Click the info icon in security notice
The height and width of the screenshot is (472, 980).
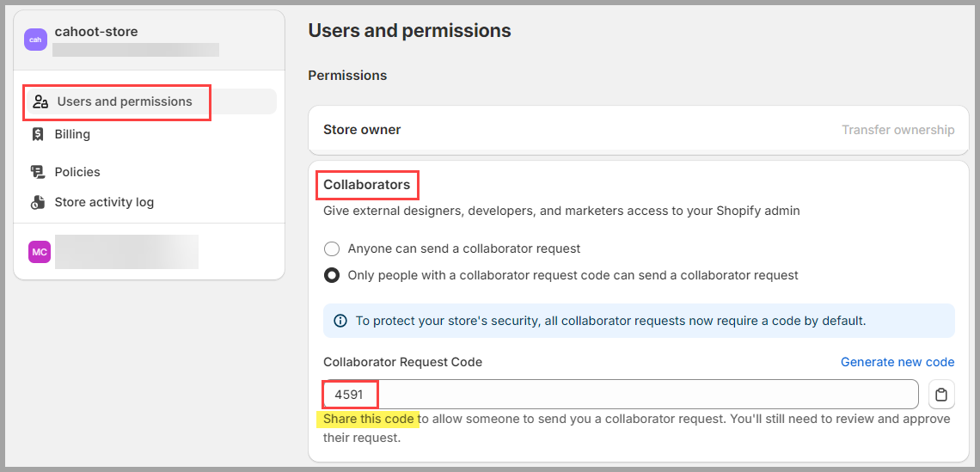[340, 321]
